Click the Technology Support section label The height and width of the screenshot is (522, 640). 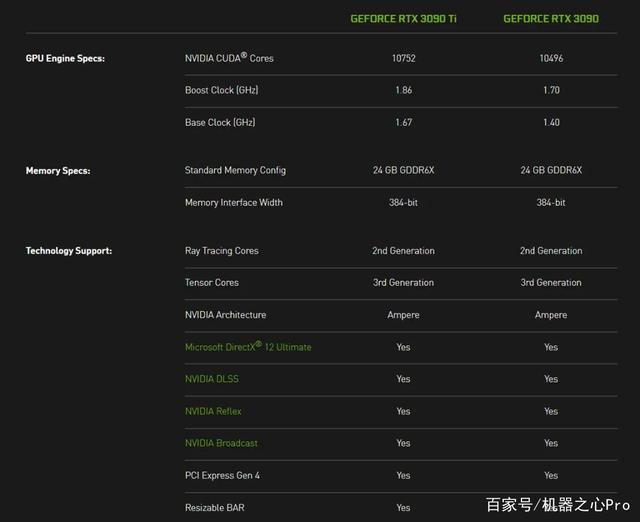point(69,251)
